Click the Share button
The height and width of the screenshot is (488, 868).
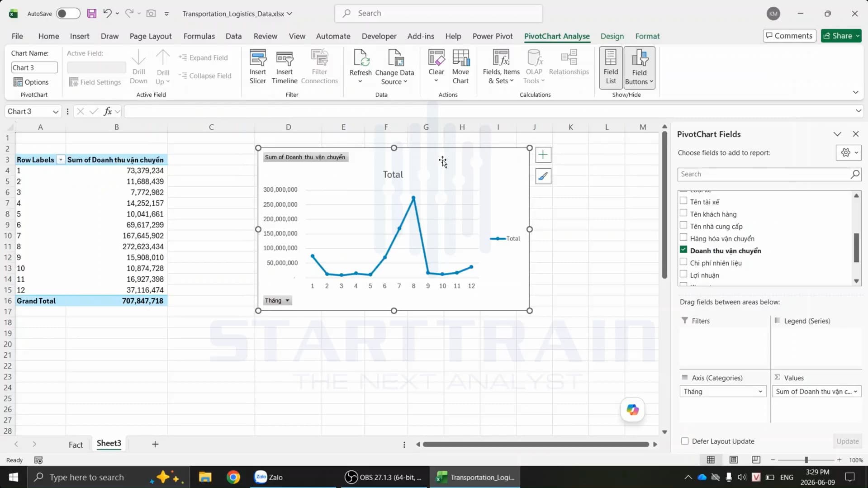coord(841,36)
